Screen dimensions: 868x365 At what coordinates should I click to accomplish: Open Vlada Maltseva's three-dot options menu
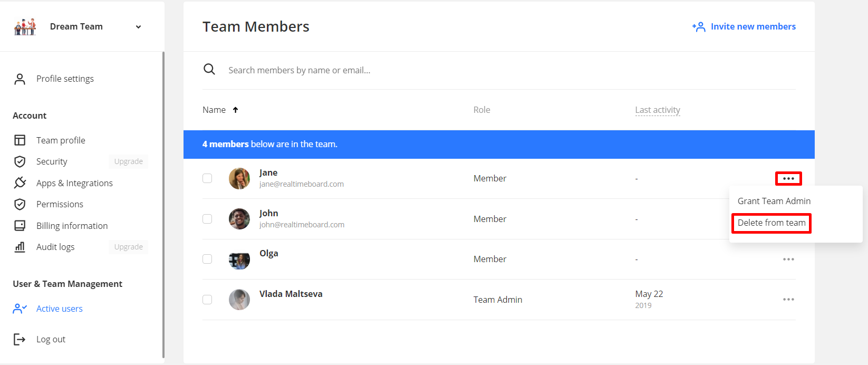788,300
